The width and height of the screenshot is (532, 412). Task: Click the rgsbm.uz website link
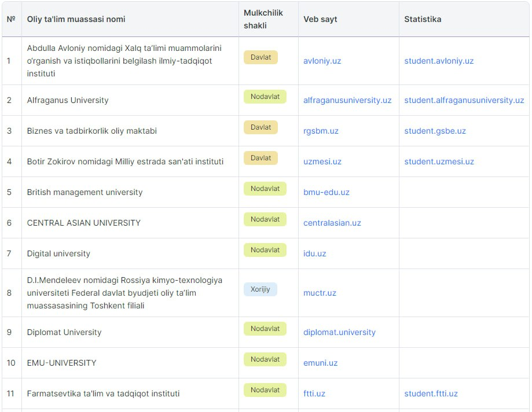[x=321, y=131]
